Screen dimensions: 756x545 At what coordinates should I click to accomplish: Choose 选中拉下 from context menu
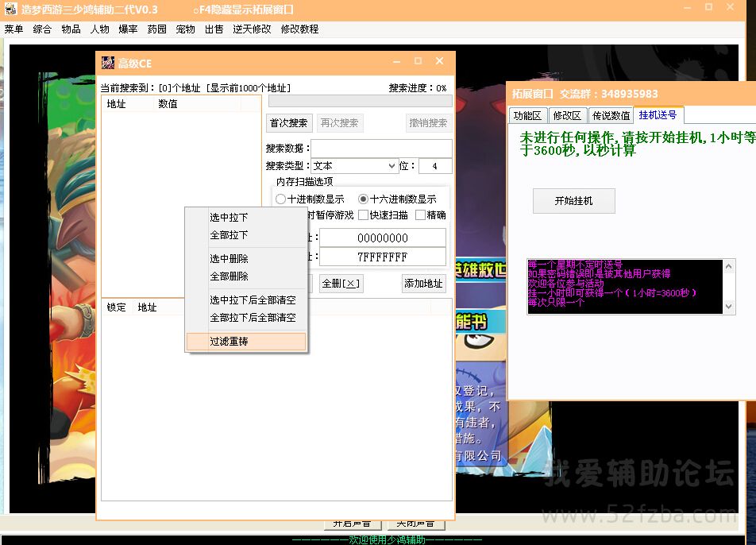click(x=246, y=218)
